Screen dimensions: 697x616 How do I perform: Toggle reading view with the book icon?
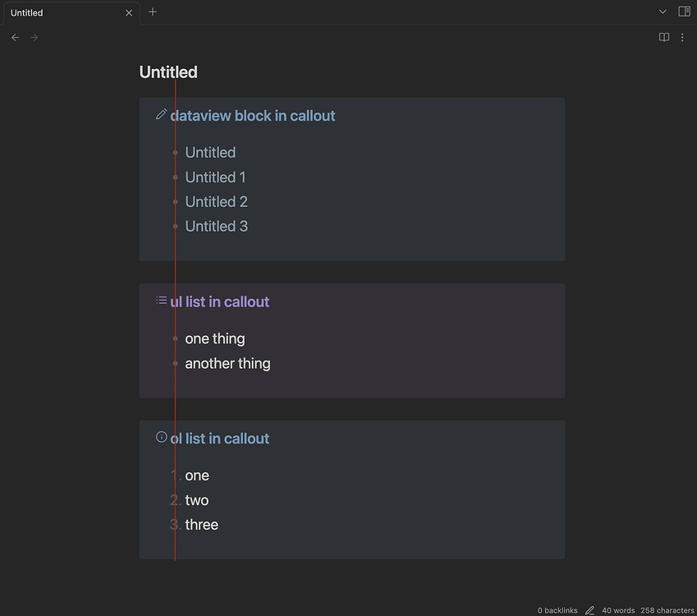point(663,37)
